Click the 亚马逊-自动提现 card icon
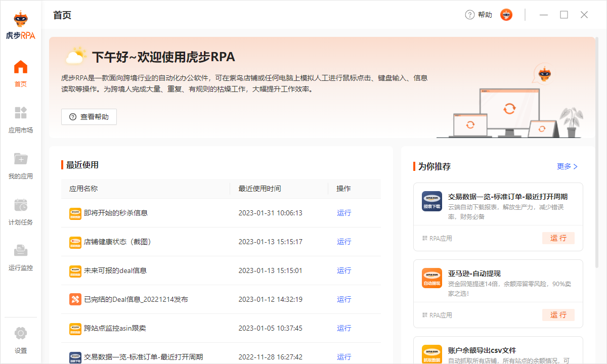Image resolution: width=607 pixels, height=364 pixels. pyautogui.click(x=432, y=278)
